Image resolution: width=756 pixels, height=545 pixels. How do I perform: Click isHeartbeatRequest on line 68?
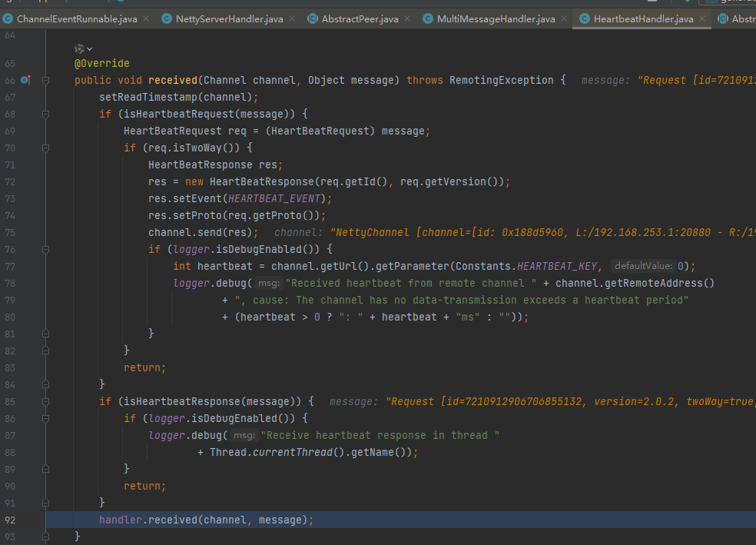tap(179, 114)
